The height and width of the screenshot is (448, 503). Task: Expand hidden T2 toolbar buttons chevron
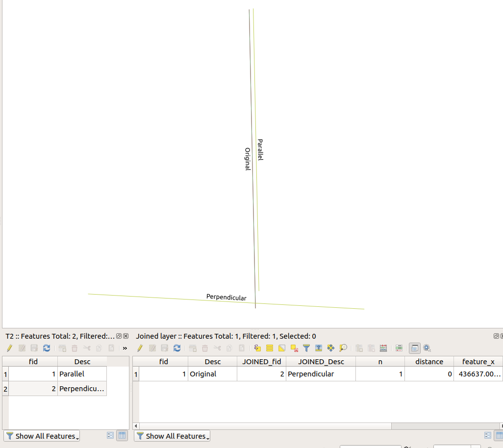point(125,348)
